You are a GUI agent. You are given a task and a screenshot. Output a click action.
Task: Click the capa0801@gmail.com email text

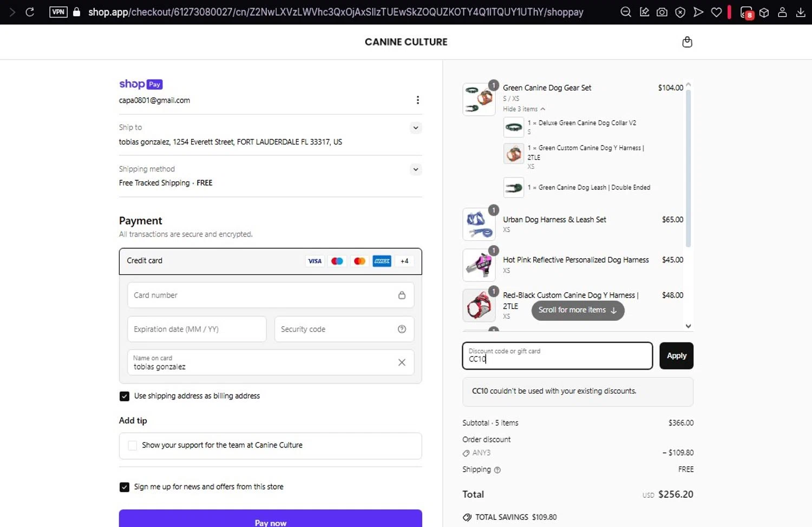pos(154,101)
